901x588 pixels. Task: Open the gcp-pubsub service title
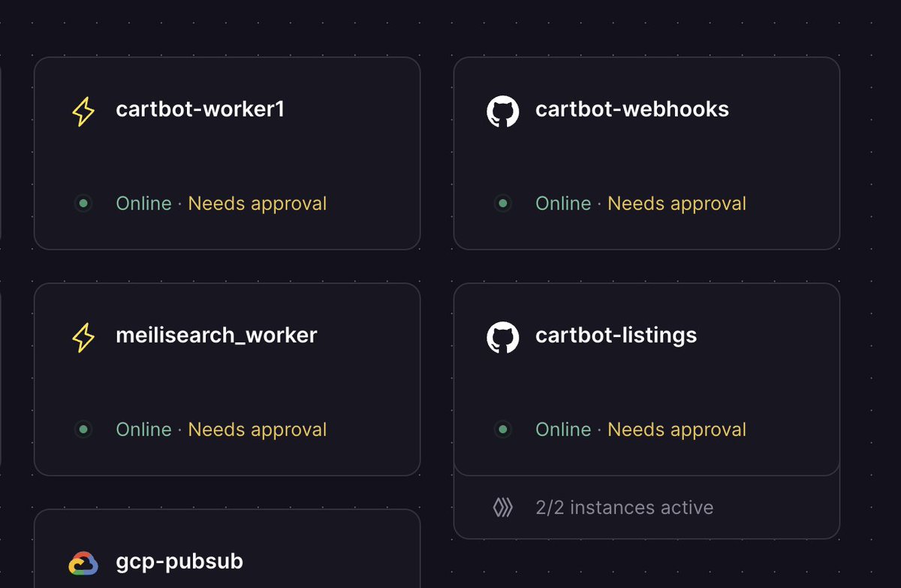(x=179, y=562)
